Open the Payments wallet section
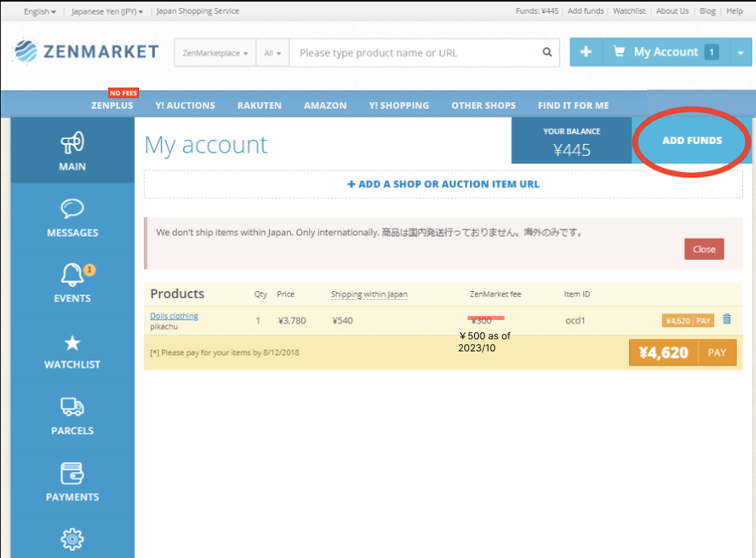The width and height of the screenshot is (756, 558). click(72, 482)
